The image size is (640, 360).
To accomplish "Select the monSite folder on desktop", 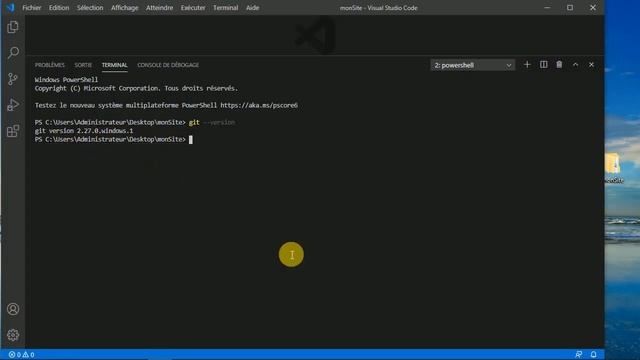I will (x=613, y=168).
